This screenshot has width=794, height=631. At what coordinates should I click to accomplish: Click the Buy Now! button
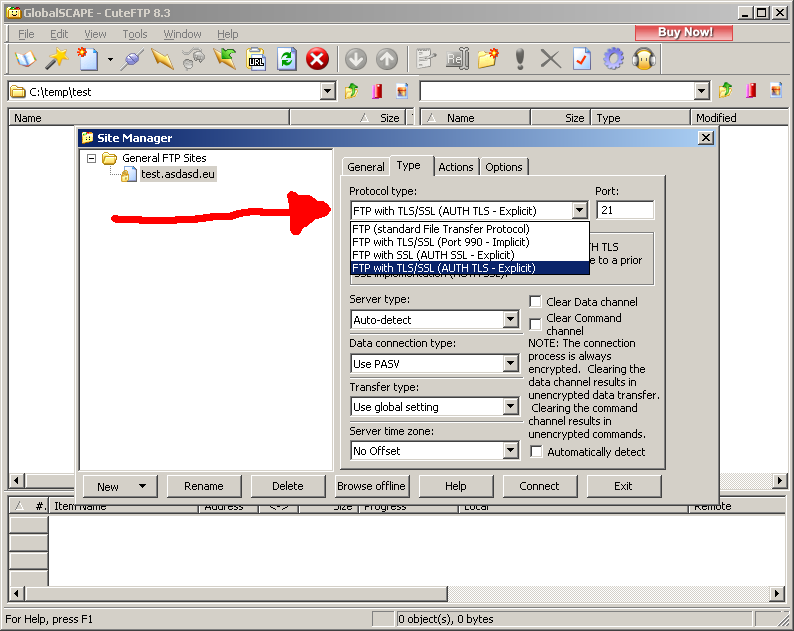click(684, 32)
